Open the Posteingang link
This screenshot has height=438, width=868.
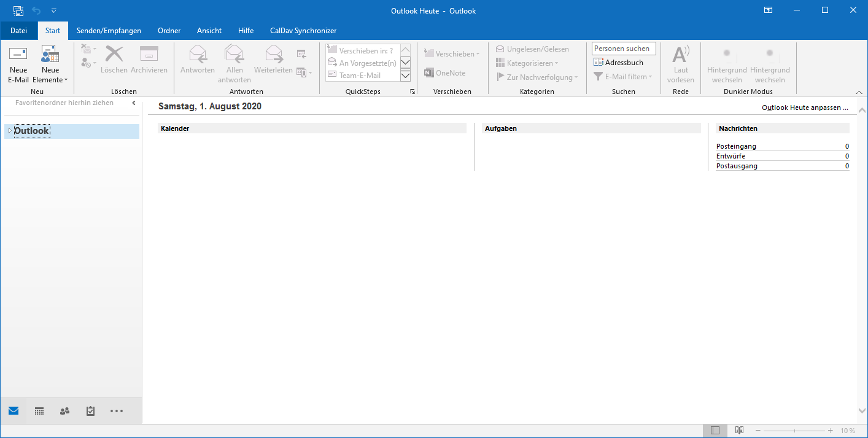[736, 146]
